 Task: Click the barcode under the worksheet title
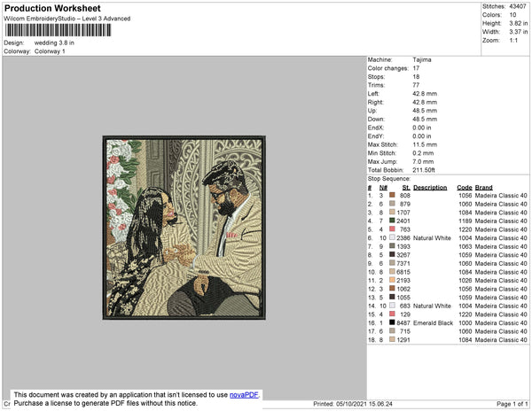58,30
